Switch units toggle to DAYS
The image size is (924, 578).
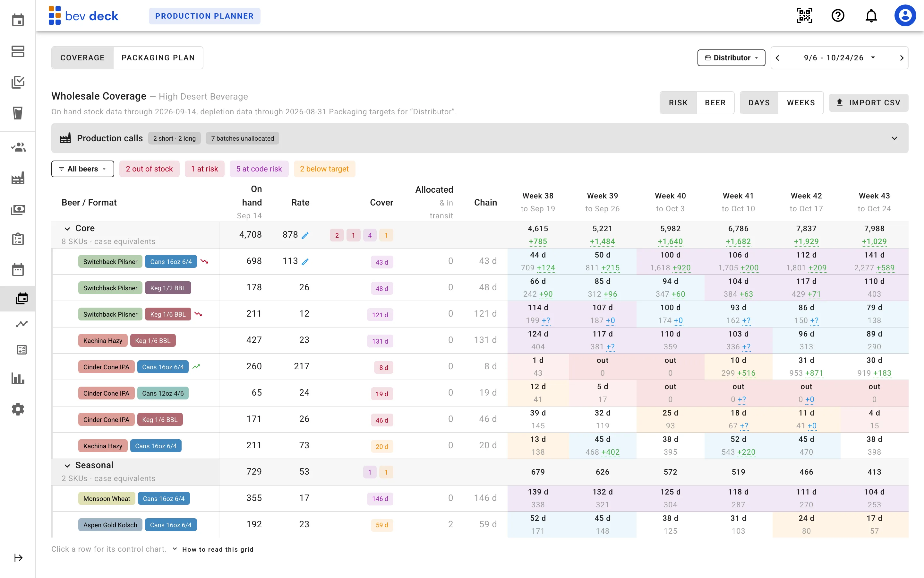click(759, 103)
